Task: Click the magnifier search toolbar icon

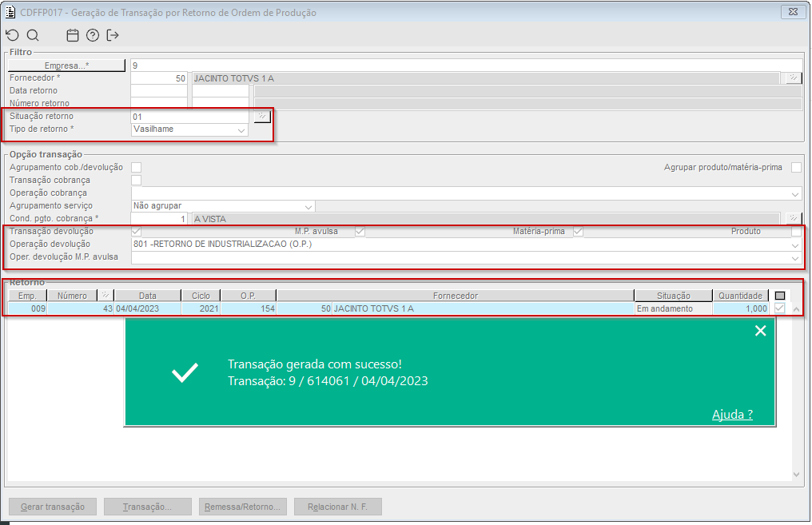Action: pyautogui.click(x=33, y=35)
